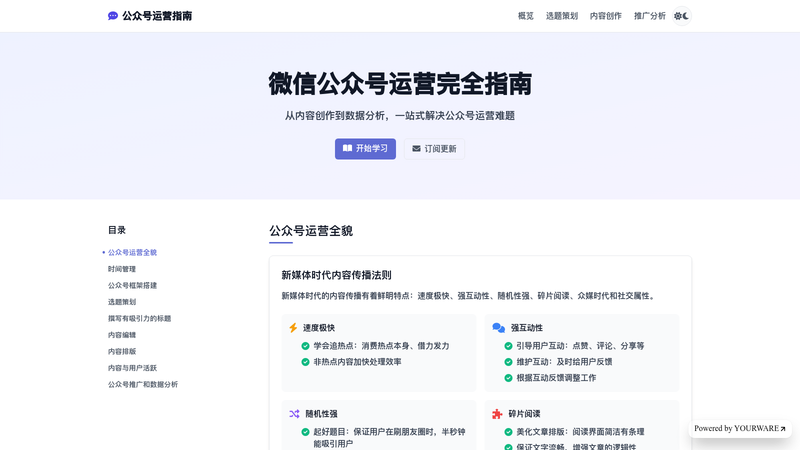800x450 pixels.
Task: Click the 随机性强 card title
Action: pos(321,414)
